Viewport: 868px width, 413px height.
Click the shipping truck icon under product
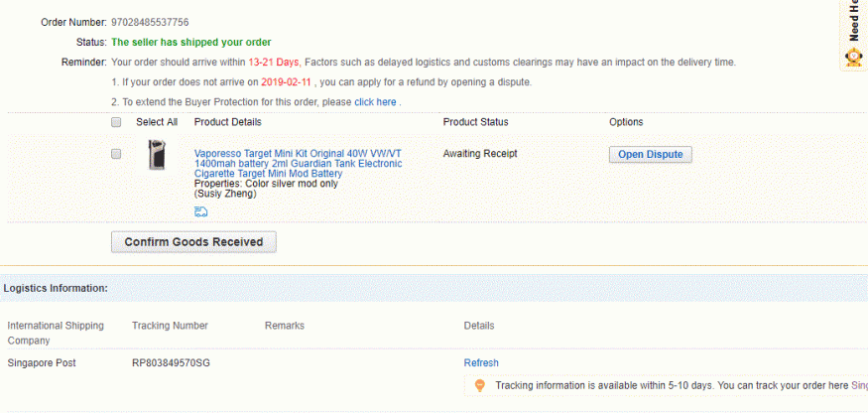pos(201,211)
